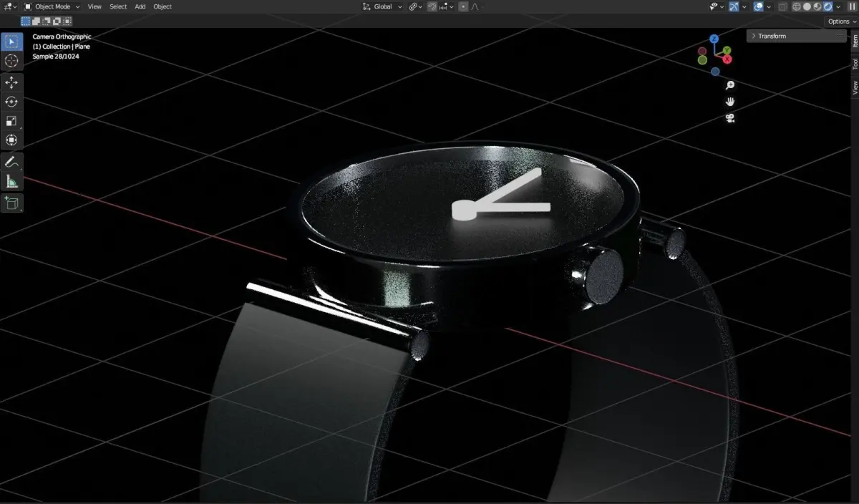Click the 'Camera Orthographic' viewport label
This screenshot has height=504, width=859.
pyautogui.click(x=62, y=37)
